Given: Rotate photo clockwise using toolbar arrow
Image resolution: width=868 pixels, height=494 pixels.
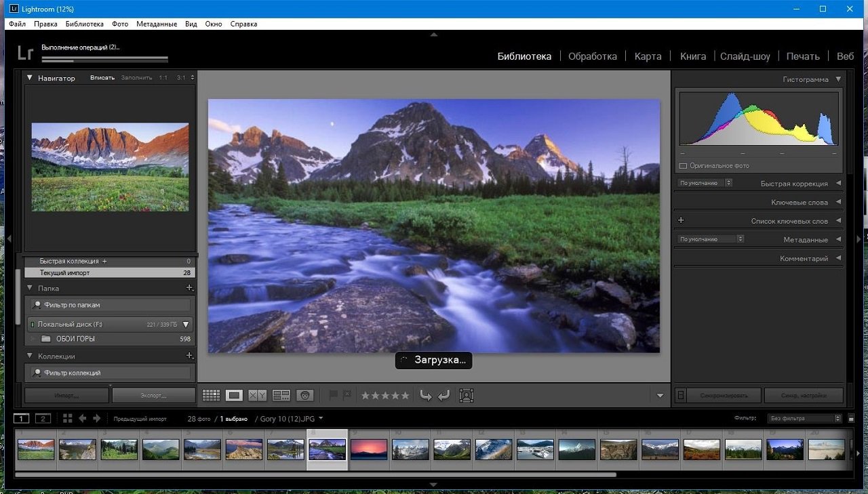Looking at the screenshot, I should point(443,395).
